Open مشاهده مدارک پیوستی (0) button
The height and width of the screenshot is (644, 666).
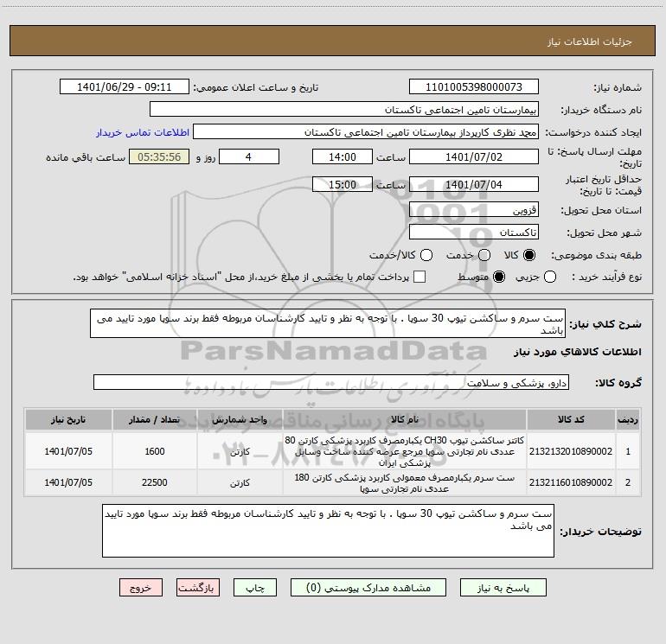(x=368, y=588)
